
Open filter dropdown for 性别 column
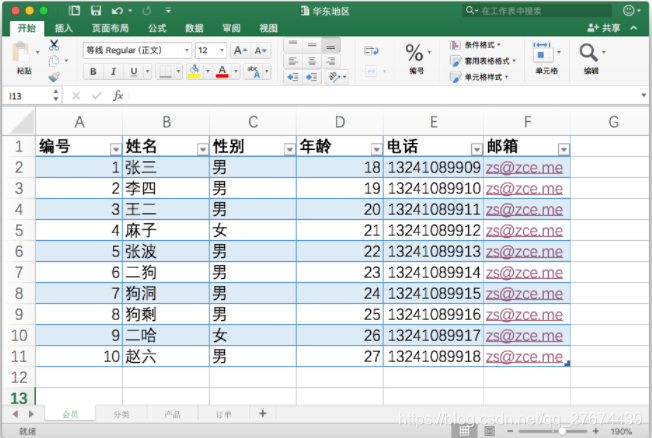[289, 149]
